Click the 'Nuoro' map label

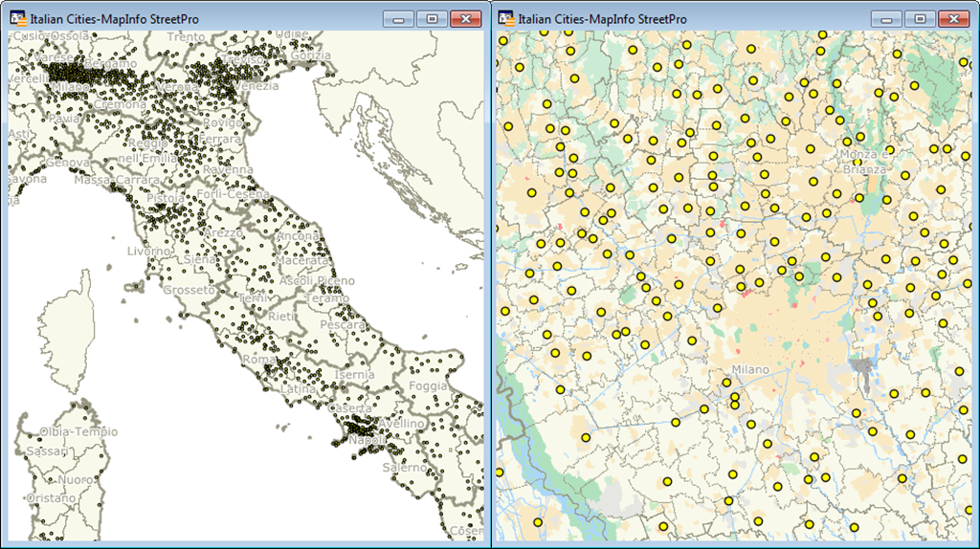75,480
